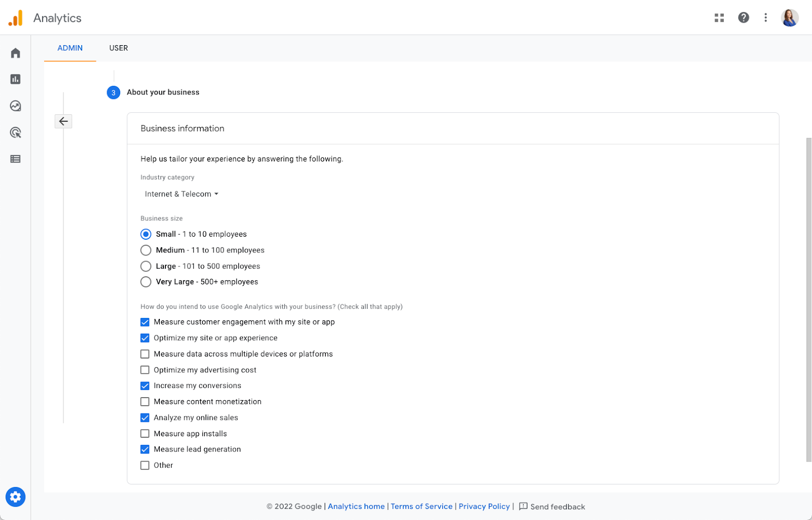This screenshot has height=520, width=812.
Task: Open the Google apps grid icon
Action: click(719, 18)
